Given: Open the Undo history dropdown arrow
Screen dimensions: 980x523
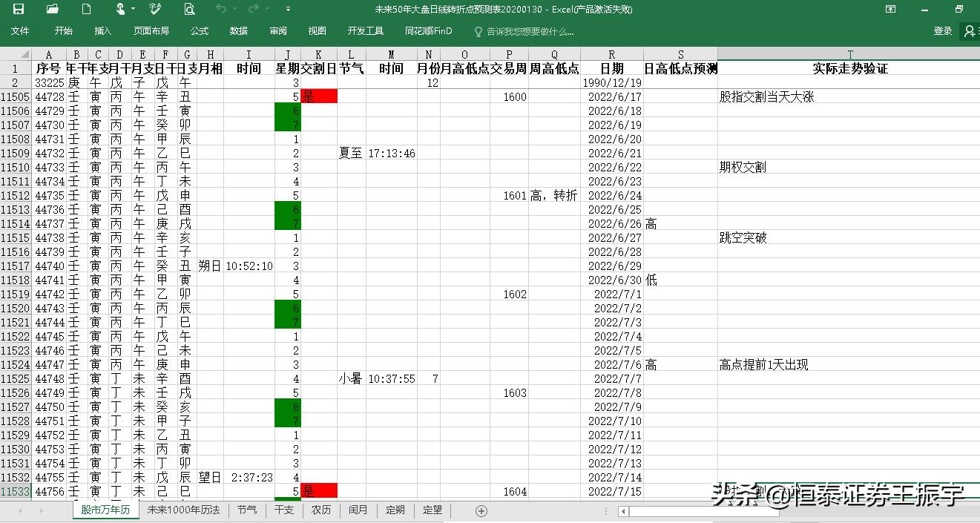Looking at the screenshot, I should tap(234, 10).
